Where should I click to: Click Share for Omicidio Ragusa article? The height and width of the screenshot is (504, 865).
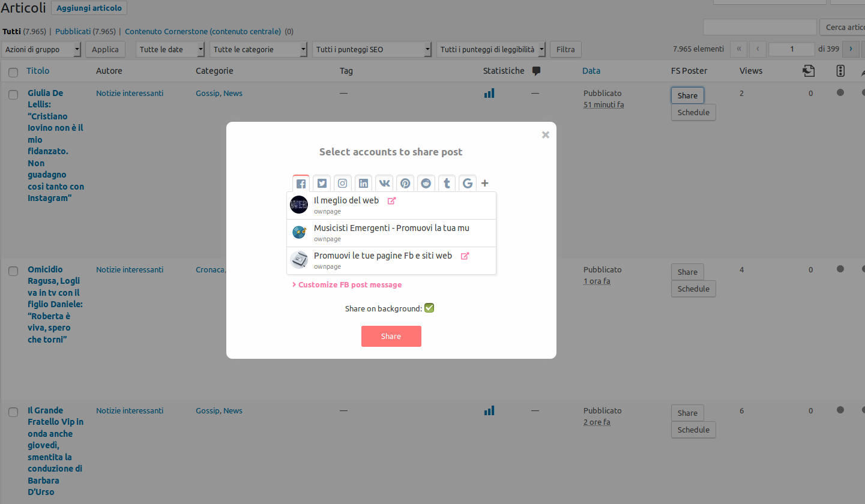click(687, 272)
